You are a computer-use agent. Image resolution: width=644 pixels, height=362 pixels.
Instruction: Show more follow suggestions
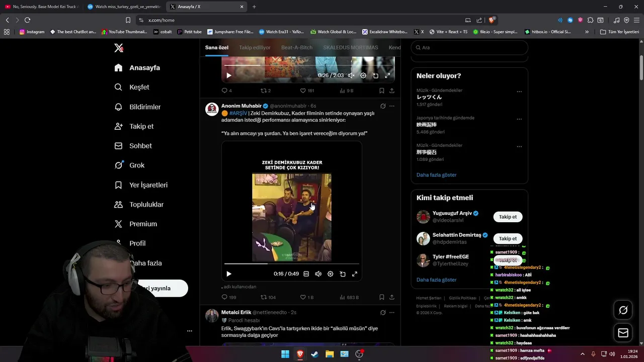pos(436,280)
